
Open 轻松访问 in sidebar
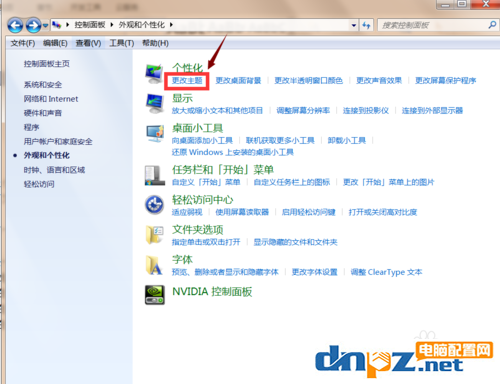[x=39, y=184]
